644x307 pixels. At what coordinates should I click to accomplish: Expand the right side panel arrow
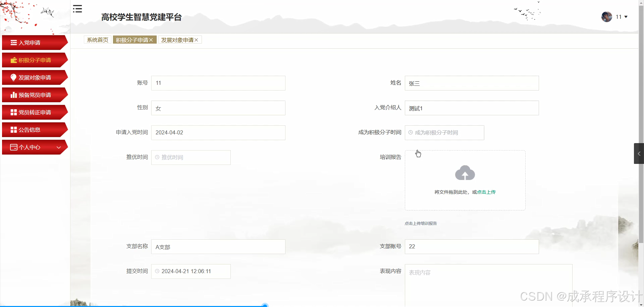(639, 153)
